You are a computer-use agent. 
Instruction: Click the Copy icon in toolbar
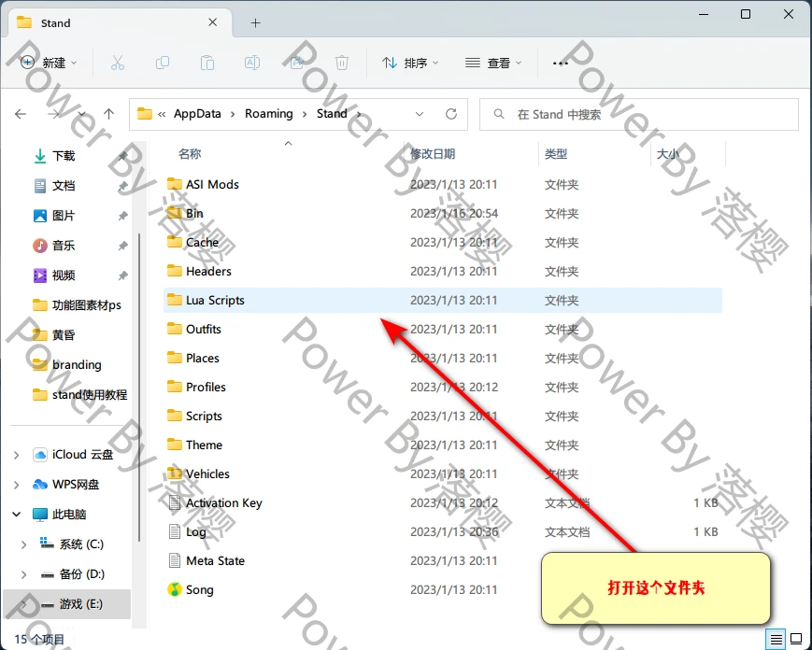click(162, 64)
